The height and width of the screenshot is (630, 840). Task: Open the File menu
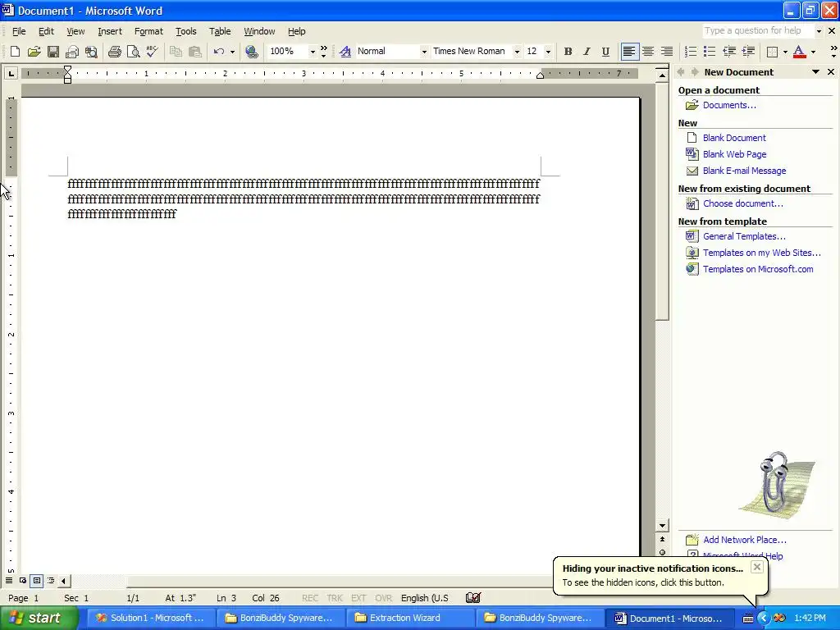(x=19, y=31)
